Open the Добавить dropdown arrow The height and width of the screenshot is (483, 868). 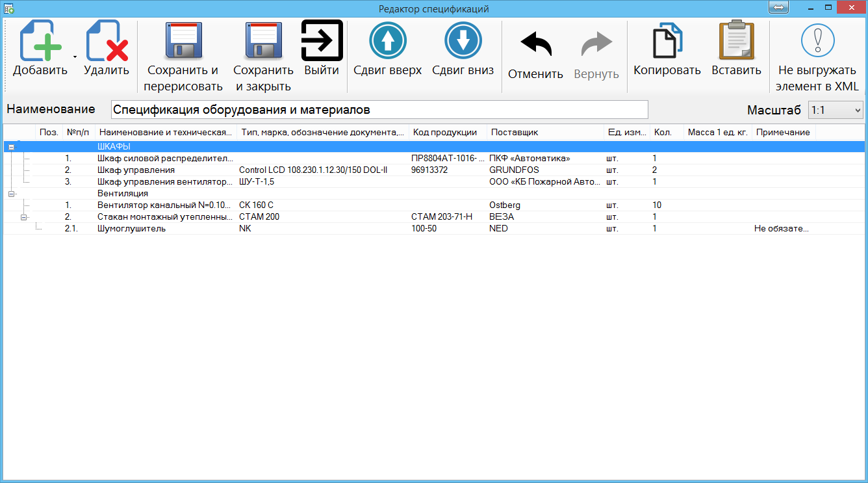pyautogui.click(x=75, y=57)
